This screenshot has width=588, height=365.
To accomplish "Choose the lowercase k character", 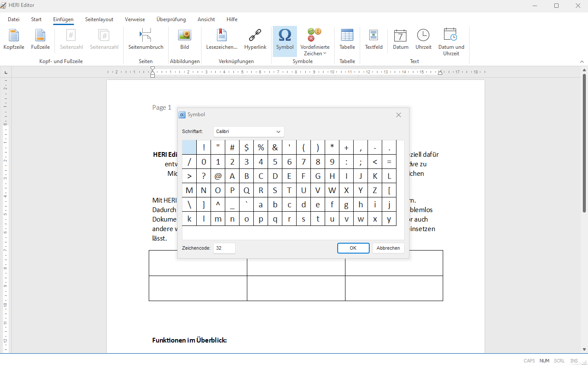I will tap(189, 219).
